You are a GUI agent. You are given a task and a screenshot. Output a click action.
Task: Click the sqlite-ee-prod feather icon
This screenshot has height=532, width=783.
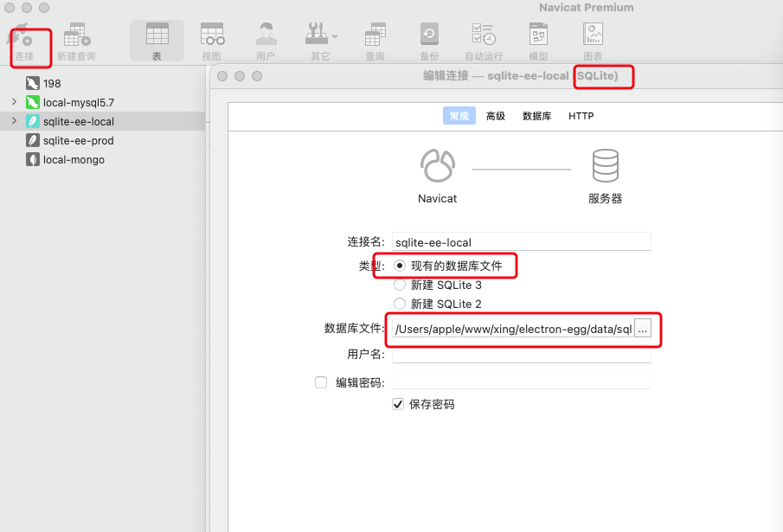(x=33, y=140)
